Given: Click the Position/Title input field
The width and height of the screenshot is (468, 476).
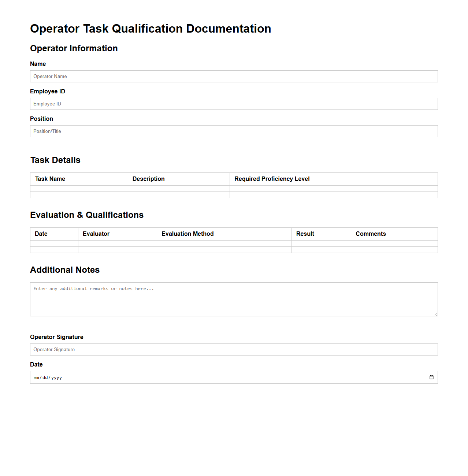Looking at the screenshot, I should coord(234,131).
